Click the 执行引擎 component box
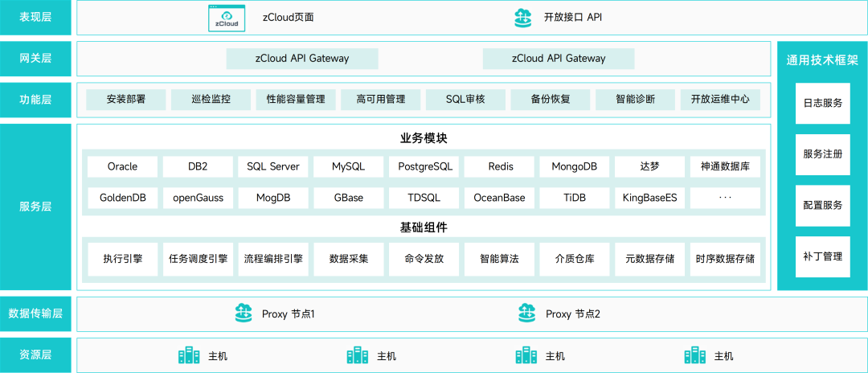Viewport: 868px width, 373px height. [x=123, y=259]
